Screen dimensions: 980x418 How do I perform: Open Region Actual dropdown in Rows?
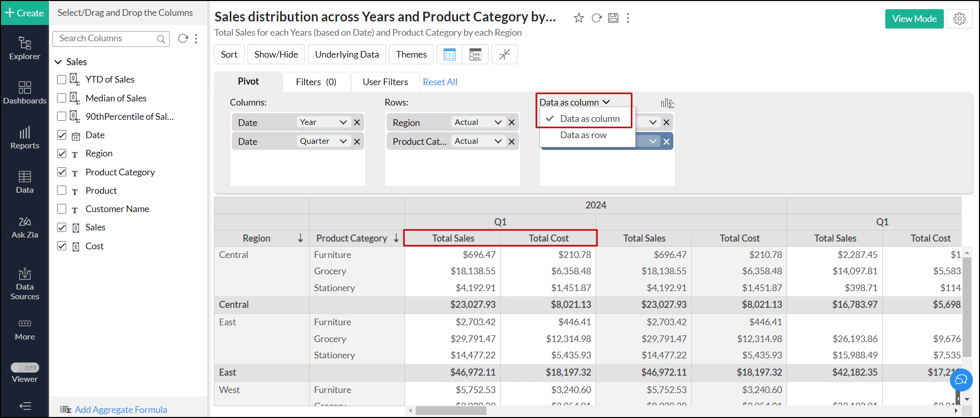pos(498,122)
